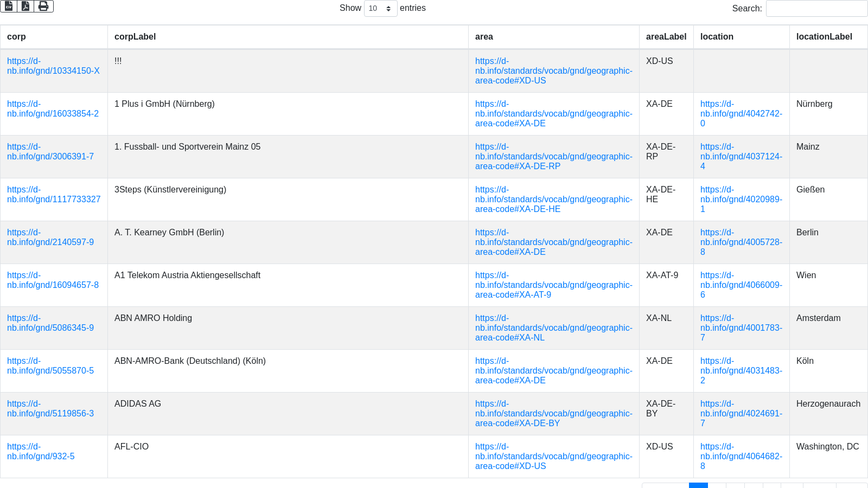This screenshot has height=488, width=868.
Task: Open area code link XA-DE-RP
Action: [553, 157]
